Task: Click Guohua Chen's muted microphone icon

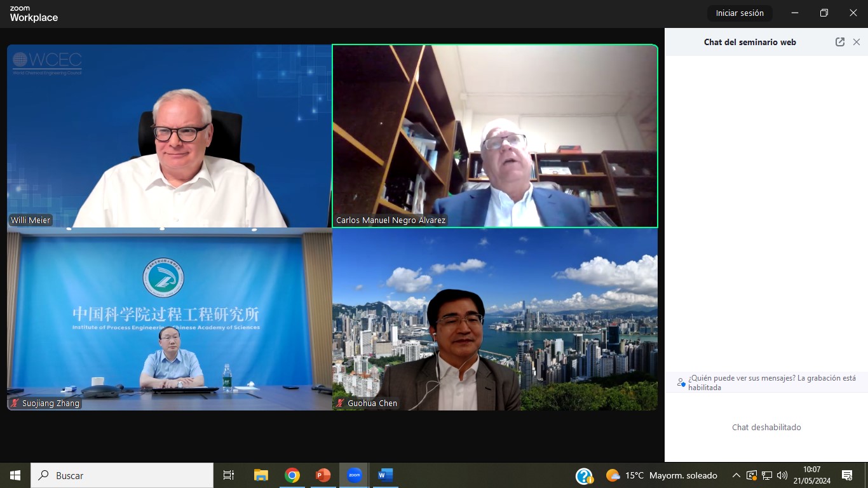Action: 340,403
